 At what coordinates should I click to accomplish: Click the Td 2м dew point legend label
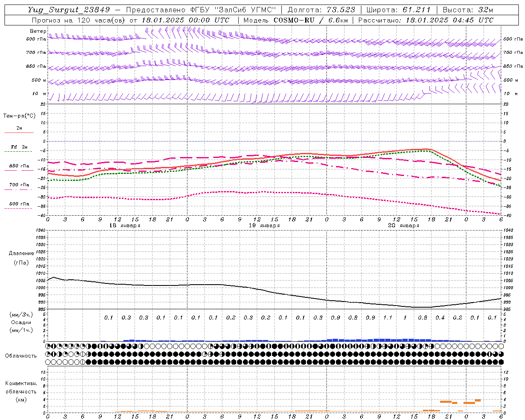[19, 147]
